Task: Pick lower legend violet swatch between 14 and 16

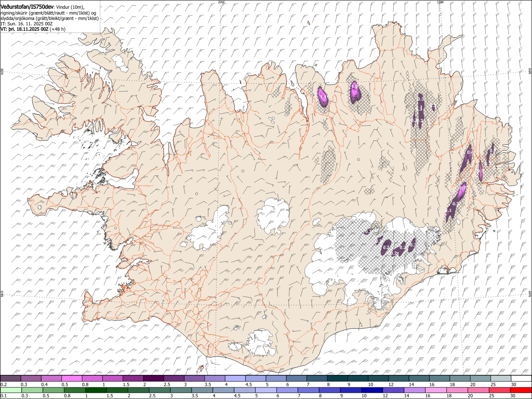Action: [414, 390]
